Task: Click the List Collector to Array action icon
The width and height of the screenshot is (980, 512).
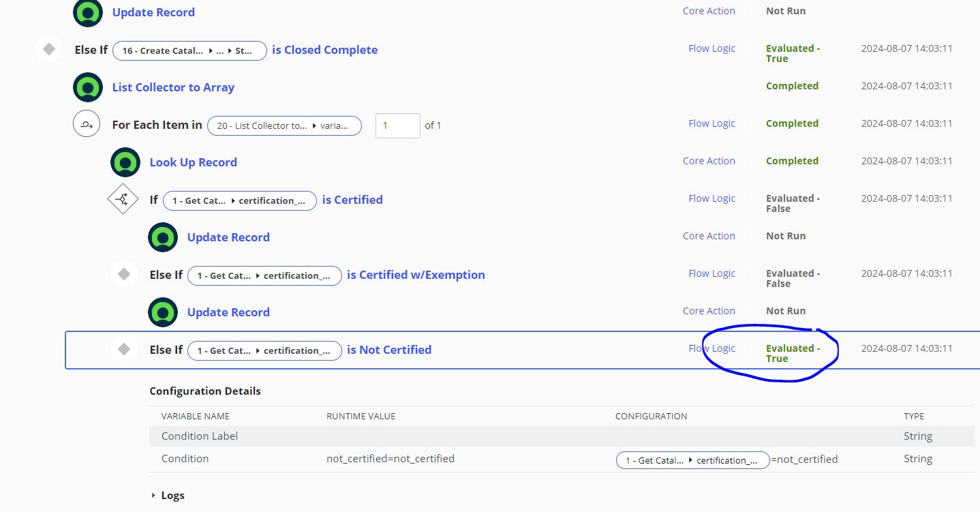Action: coord(88,87)
